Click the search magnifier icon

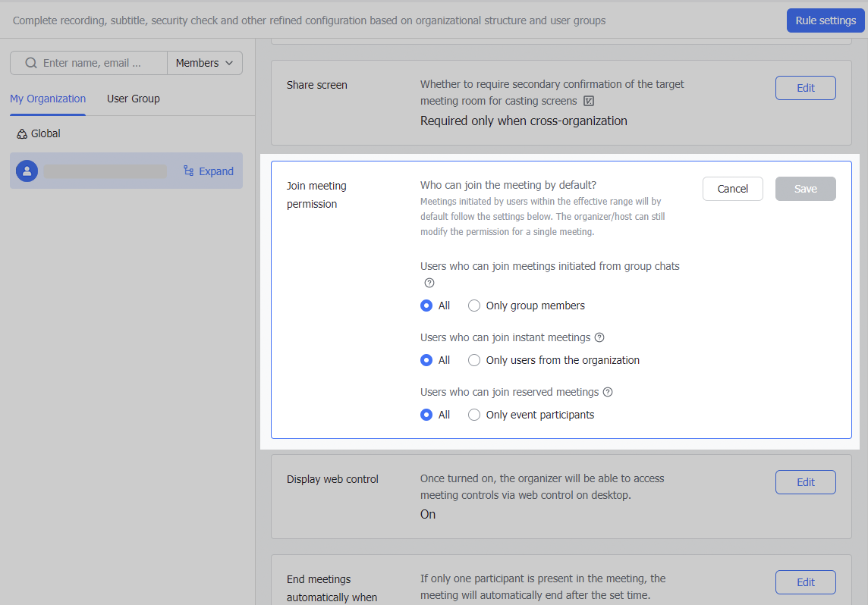pyautogui.click(x=31, y=63)
